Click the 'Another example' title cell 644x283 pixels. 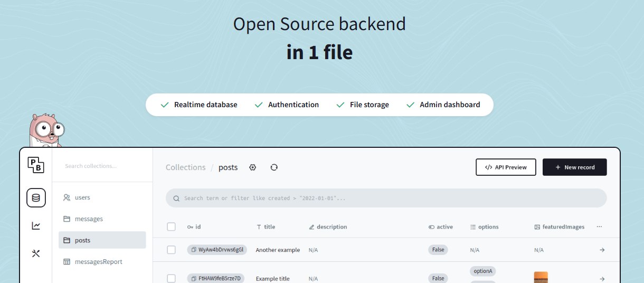pos(278,250)
